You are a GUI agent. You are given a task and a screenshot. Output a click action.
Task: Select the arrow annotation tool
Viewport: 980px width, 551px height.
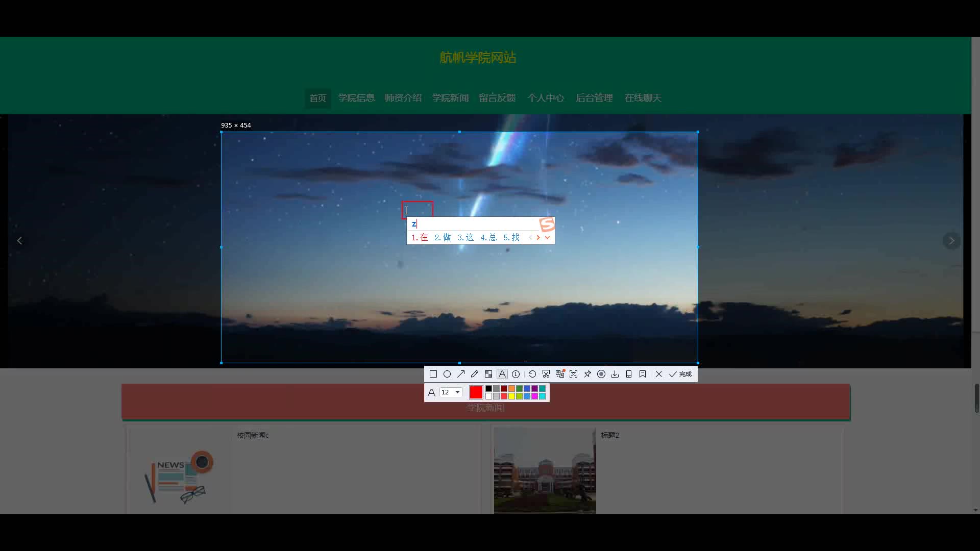[461, 374]
